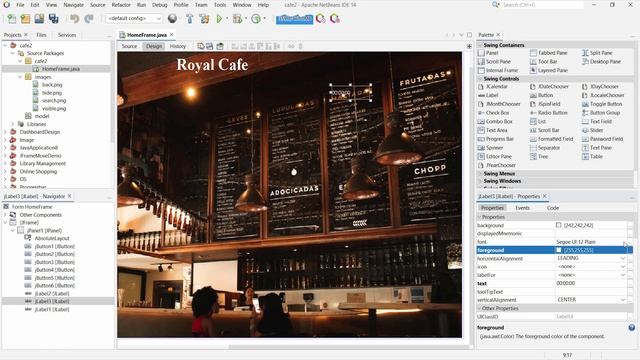The height and width of the screenshot is (360, 640).
Task: Collapse the Other Properties section
Action: [x=479, y=309]
